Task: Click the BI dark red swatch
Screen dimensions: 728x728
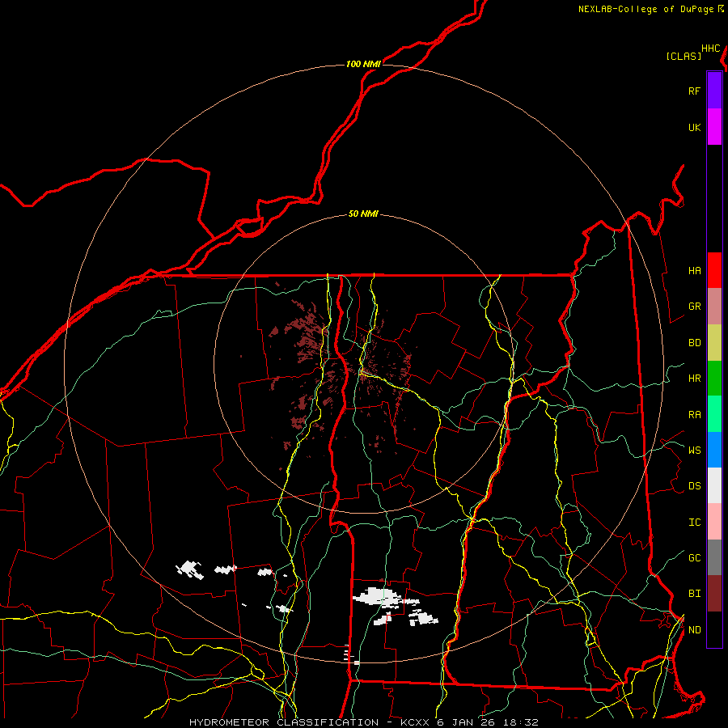Action: 714,594
